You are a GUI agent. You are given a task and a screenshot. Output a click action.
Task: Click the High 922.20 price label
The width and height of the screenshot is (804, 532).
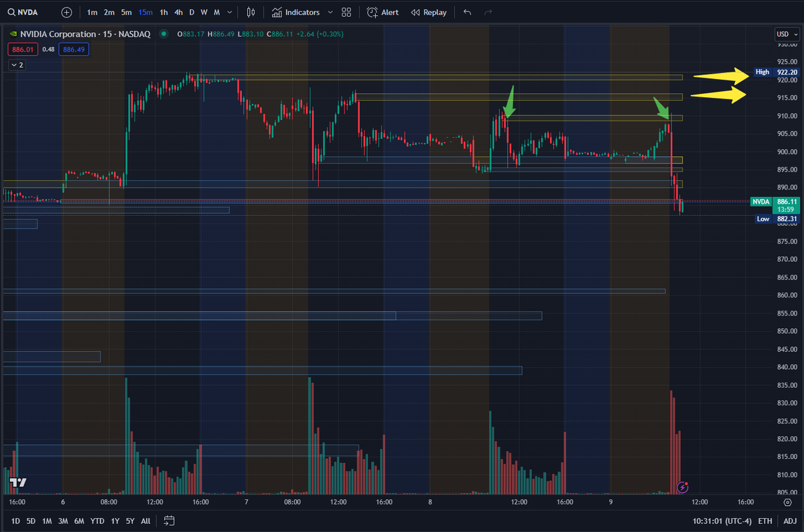click(x=777, y=72)
